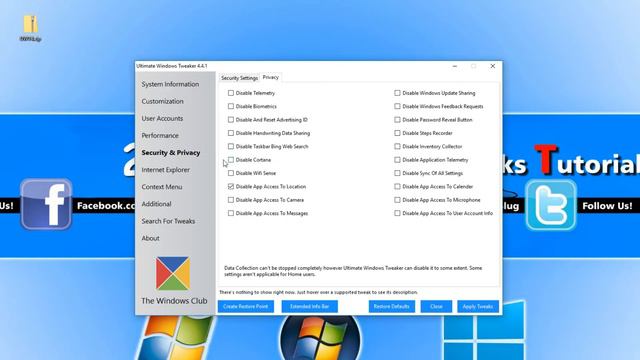The height and width of the screenshot is (360, 640).
Task: Switch to the Security Settings tab
Action: tap(239, 78)
